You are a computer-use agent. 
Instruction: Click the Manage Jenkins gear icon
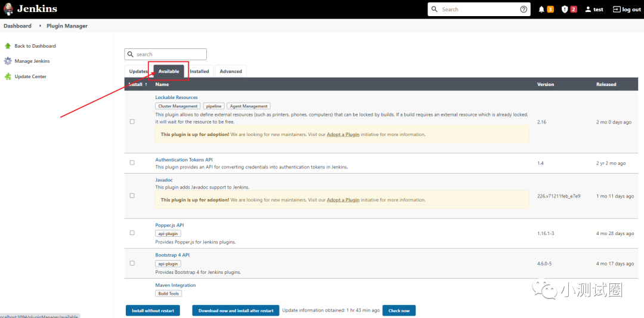(x=7, y=61)
